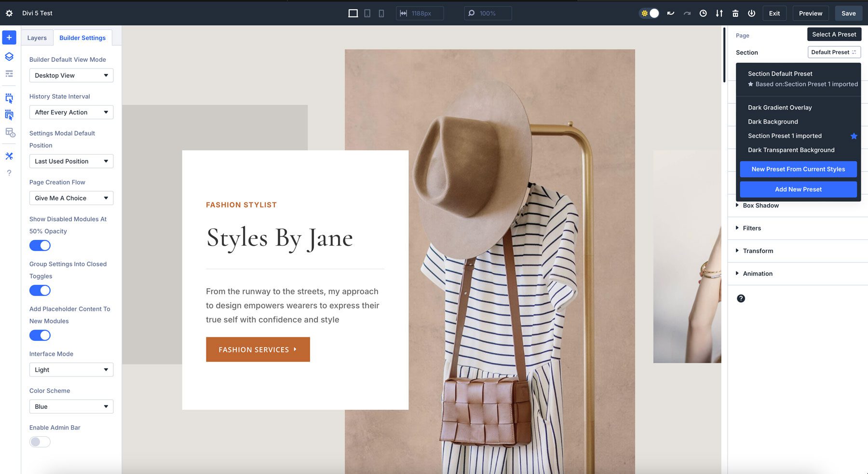The height and width of the screenshot is (474, 868).
Task: Select the tablet preview icon in the top bar
Action: coord(367,13)
